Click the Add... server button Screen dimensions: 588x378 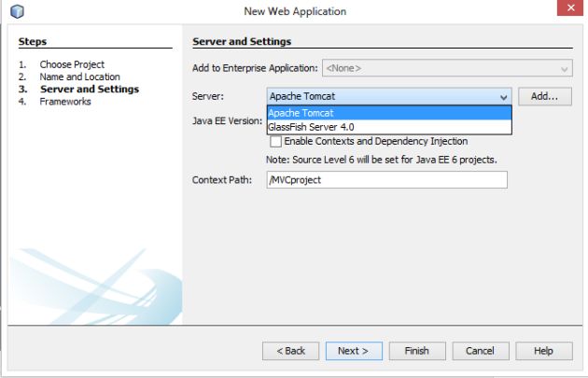tap(543, 96)
